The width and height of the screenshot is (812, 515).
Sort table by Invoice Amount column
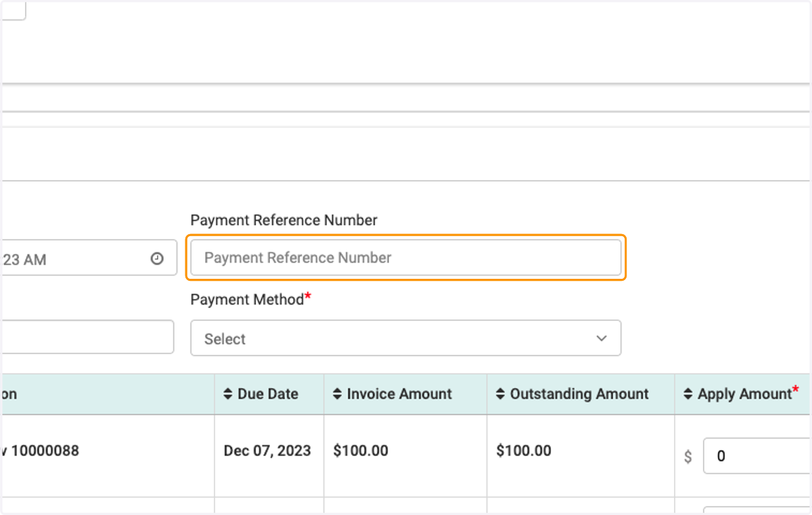[x=392, y=394]
